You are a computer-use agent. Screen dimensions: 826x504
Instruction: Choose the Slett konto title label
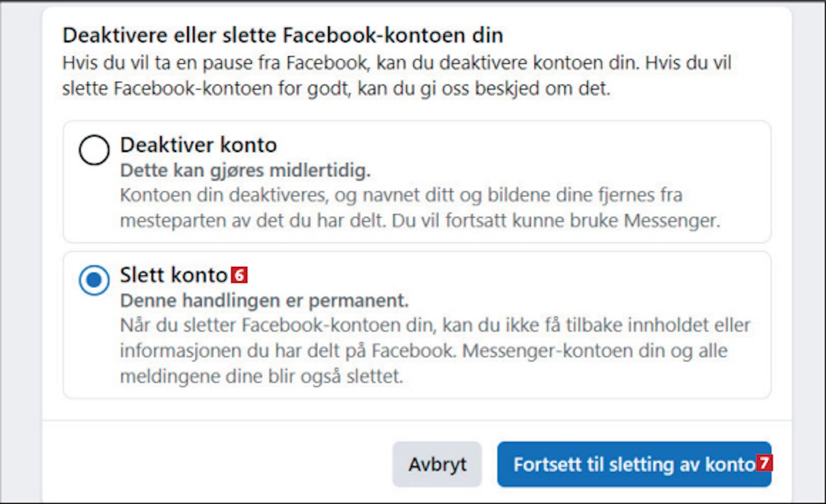[174, 275]
